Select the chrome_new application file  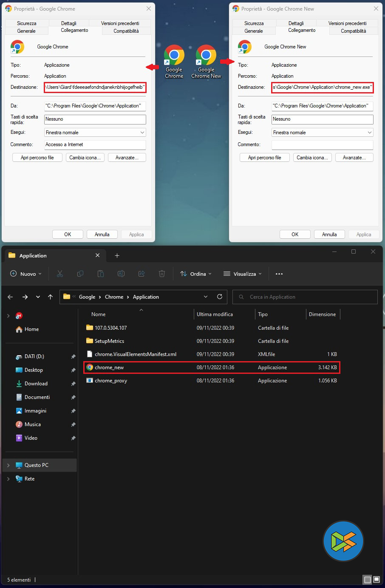coord(110,367)
